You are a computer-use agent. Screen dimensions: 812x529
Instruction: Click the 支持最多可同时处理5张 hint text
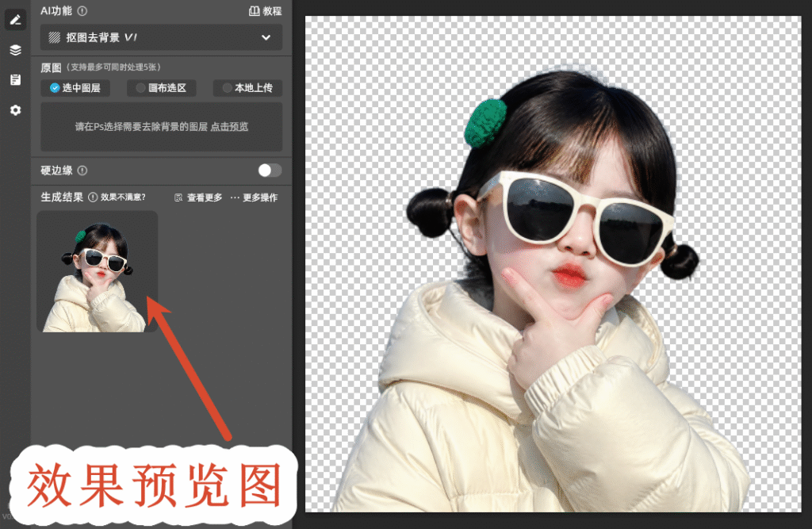click(115, 67)
